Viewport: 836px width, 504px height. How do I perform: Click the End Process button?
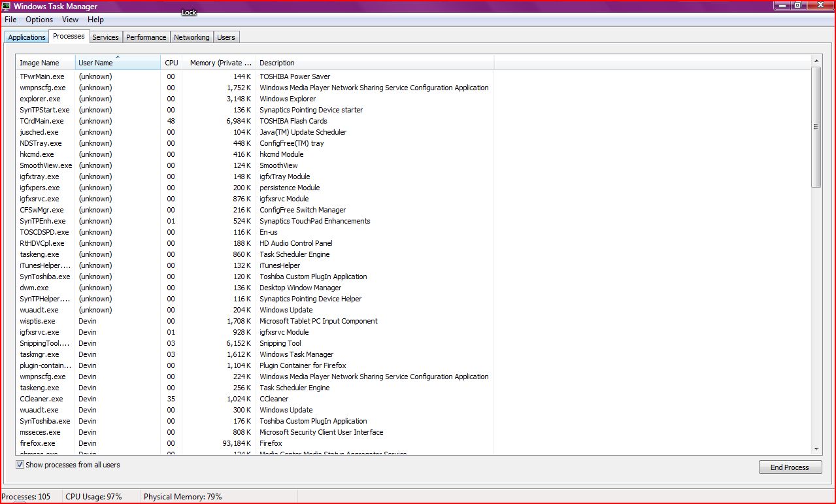[790, 467]
